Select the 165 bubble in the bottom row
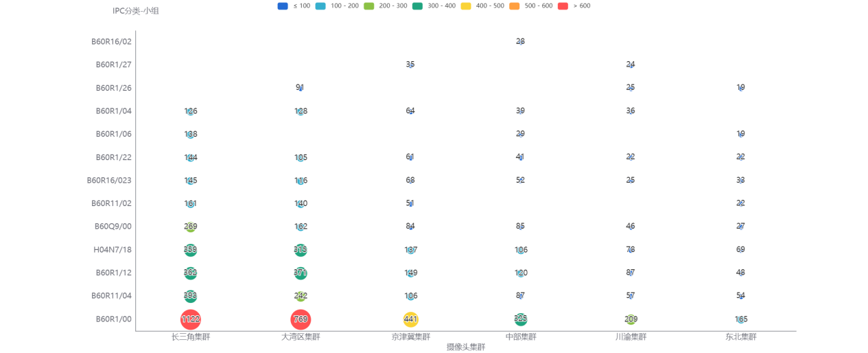Screen dimensions: 868x353 coord(741,319)
